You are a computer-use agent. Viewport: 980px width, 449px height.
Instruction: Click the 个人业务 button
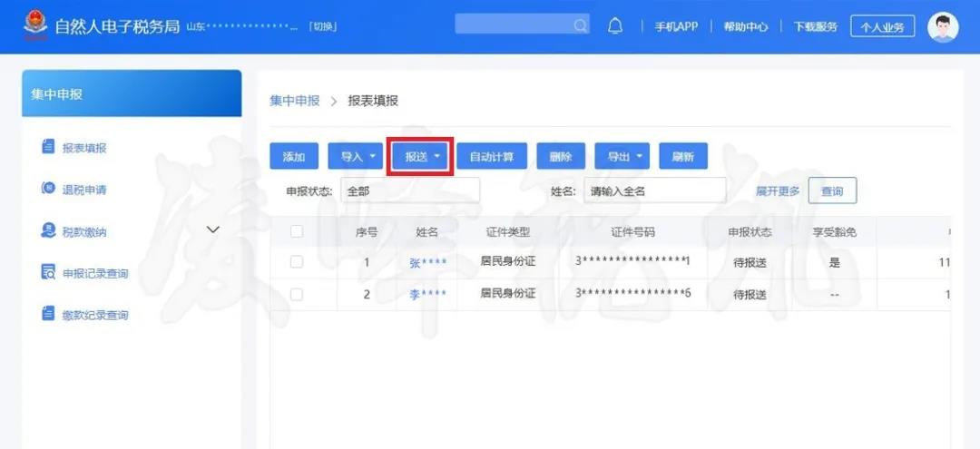tap(883, 27)
